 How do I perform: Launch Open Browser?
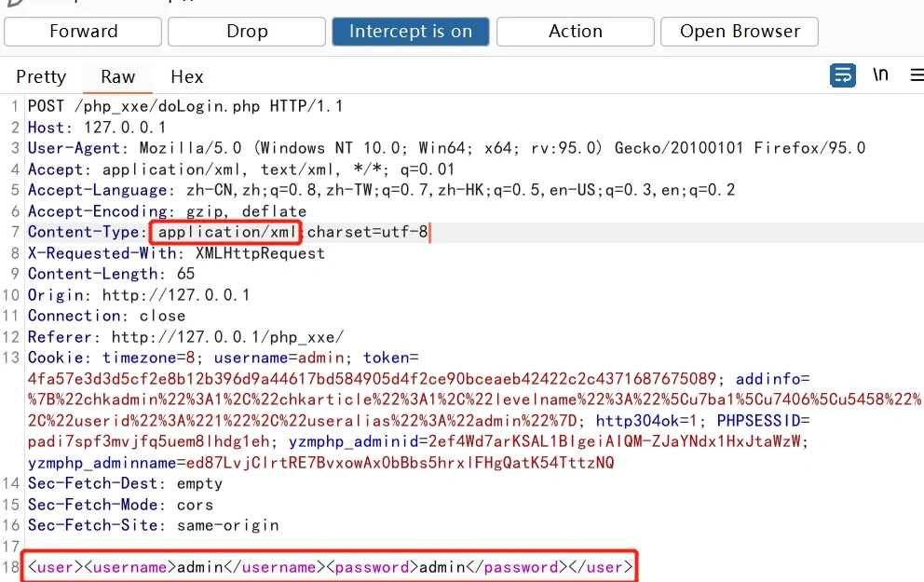pos(740,32)
